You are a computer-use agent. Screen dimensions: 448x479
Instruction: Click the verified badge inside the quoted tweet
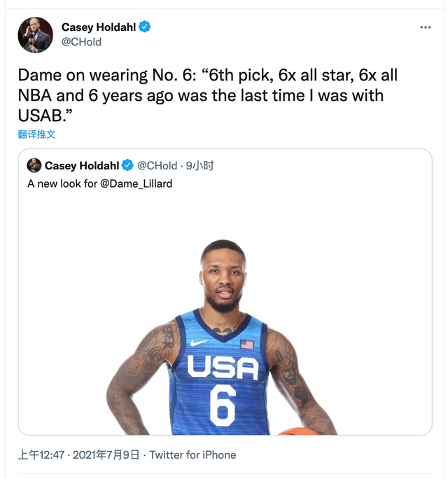pyautogui.click(x=128, y=165)
